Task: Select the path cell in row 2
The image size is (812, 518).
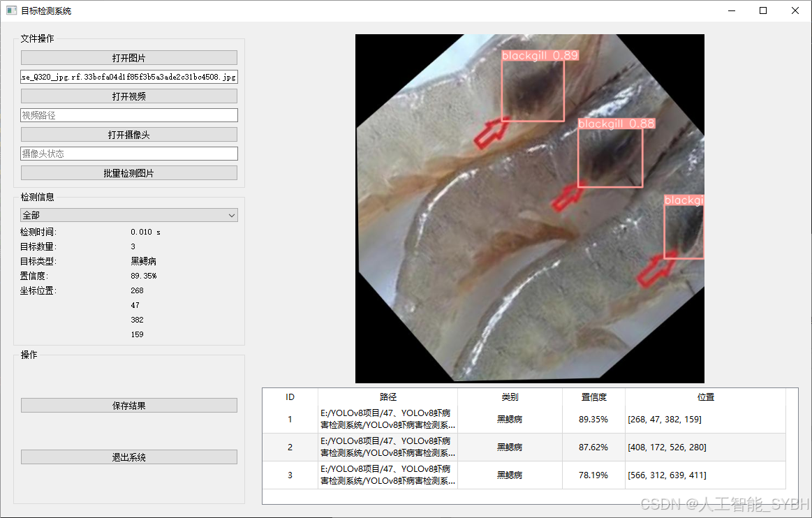Action: click(388, 447)
